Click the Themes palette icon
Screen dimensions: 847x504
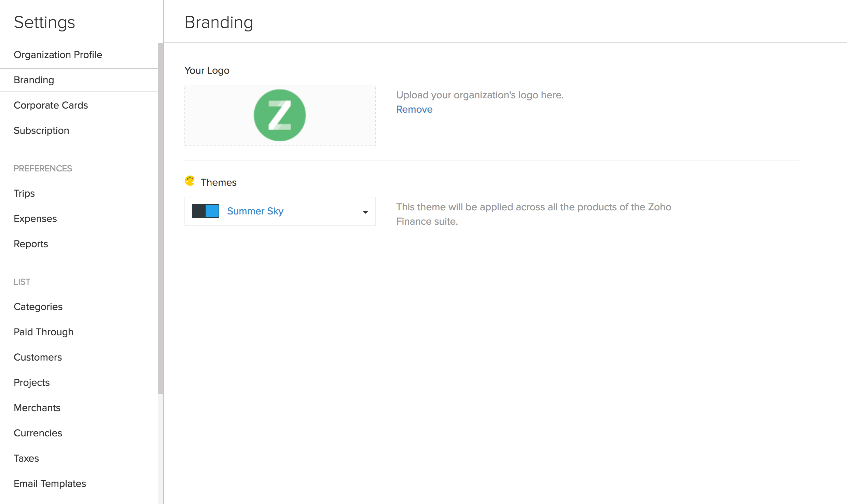[190, 181]
